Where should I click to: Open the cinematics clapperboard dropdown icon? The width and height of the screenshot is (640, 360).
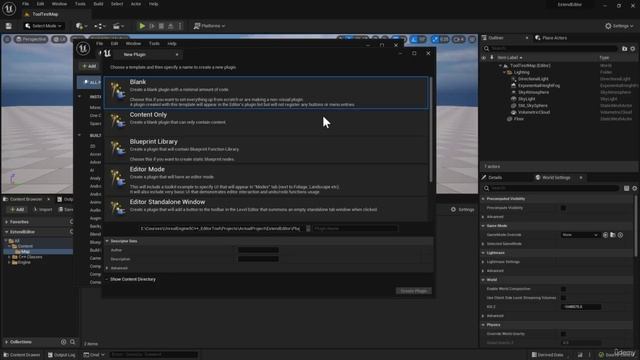[118, 26]
